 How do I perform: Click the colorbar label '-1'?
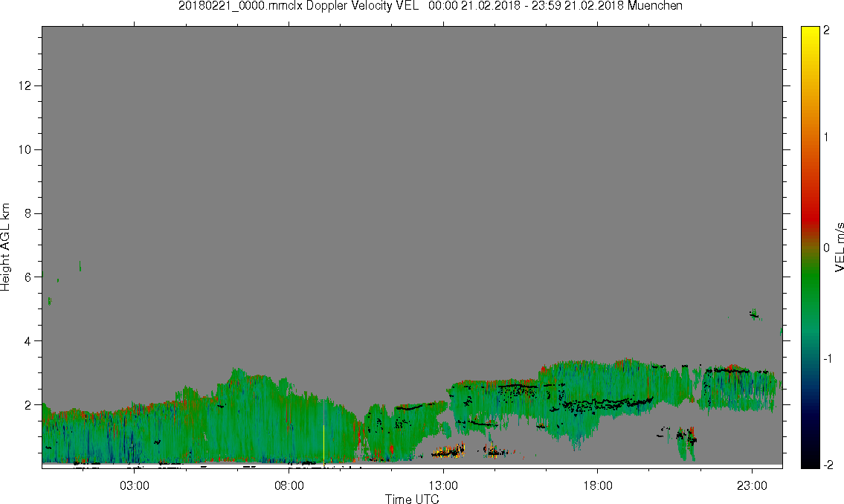827,359
